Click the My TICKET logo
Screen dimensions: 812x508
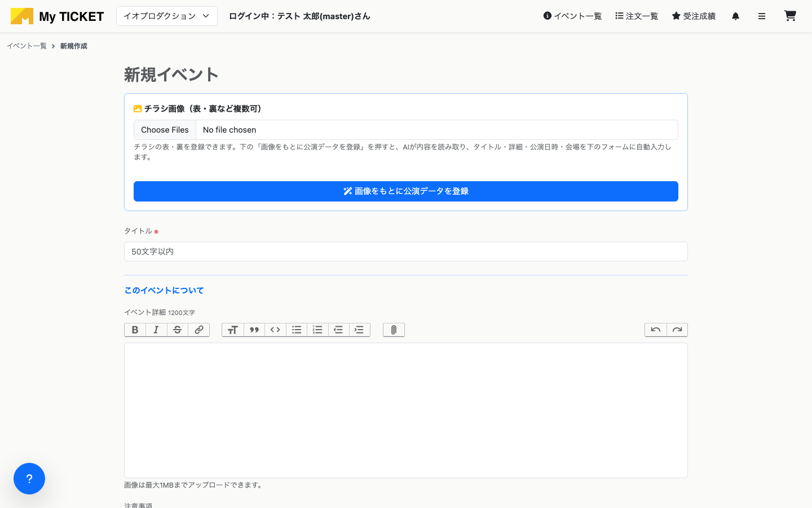[57, 16]
